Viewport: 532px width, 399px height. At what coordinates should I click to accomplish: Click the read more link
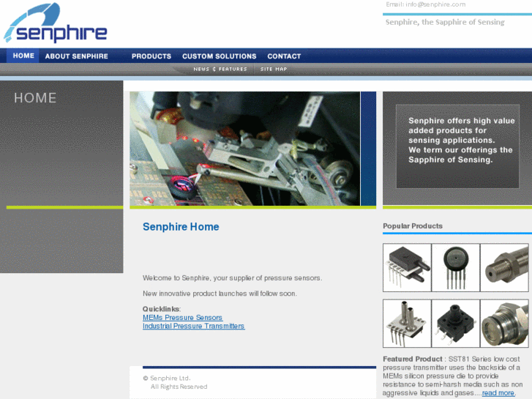click(x=498, y=393)
